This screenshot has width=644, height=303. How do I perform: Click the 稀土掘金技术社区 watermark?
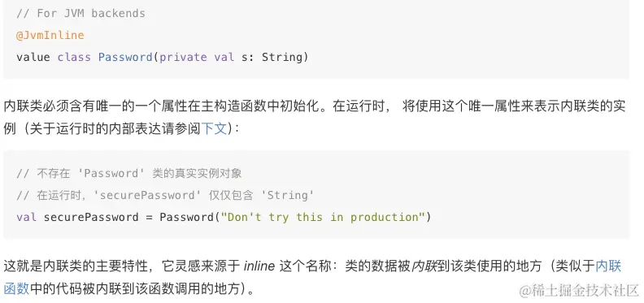pyautogui.click(x=580, y=290)
